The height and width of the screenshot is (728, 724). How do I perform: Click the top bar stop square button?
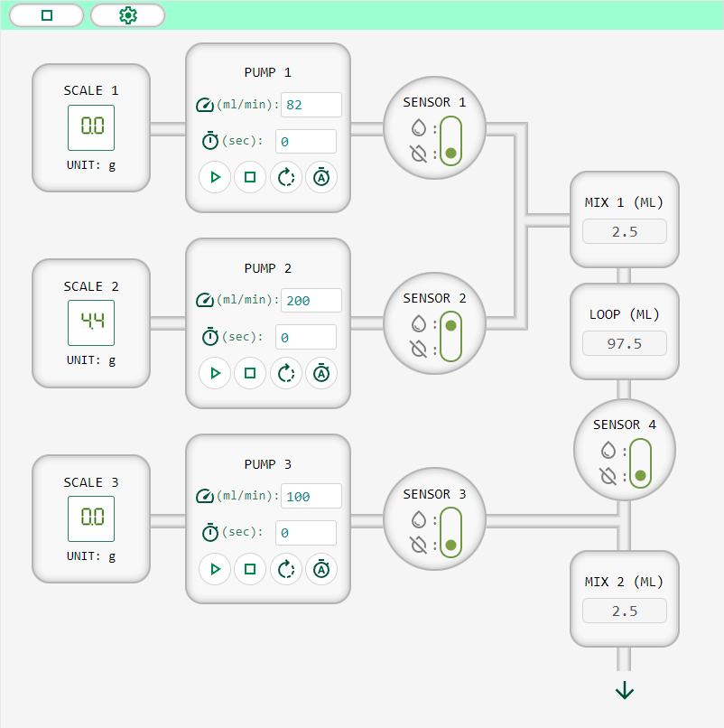pos(46,15)
